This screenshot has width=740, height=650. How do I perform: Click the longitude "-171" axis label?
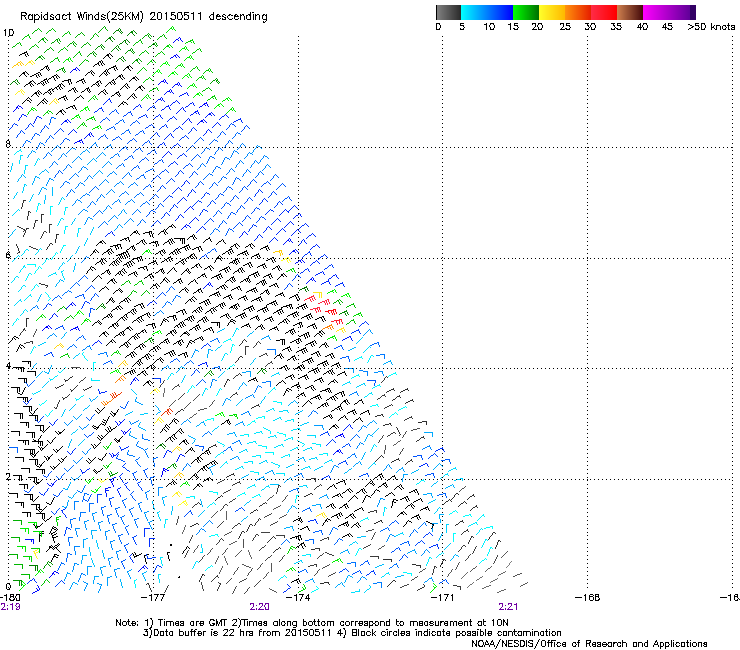442,598
